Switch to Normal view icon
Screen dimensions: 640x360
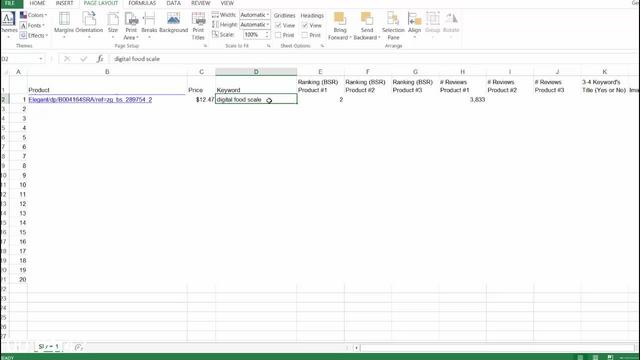coord(580,357)
